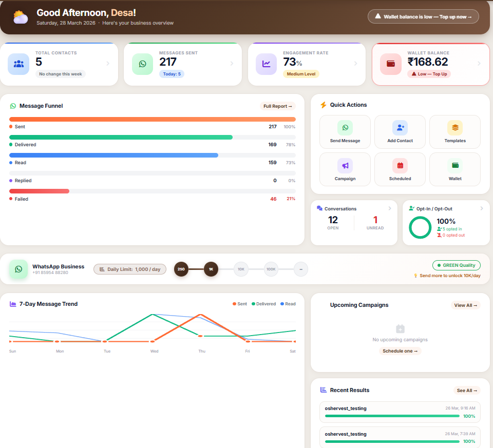The width and height of the screenshot is (493, 448).
Task: Open Send Message quick action
Action: click(345, 131)
